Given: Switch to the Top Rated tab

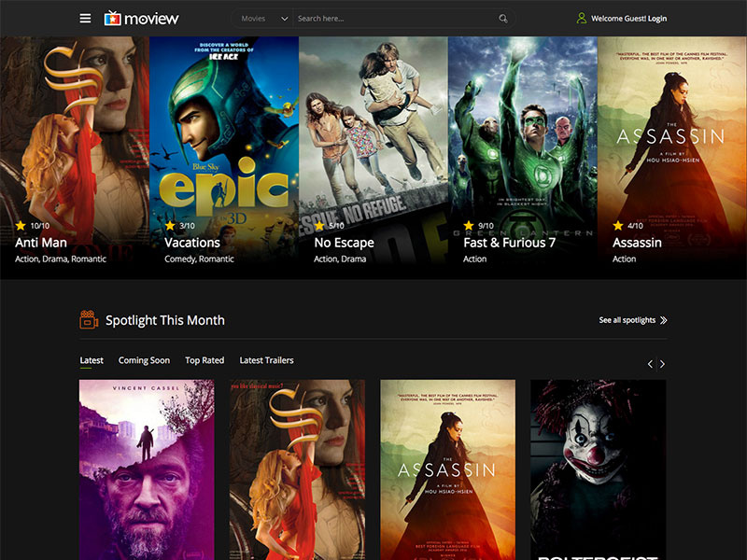Looking at the screenshot, I should (204, 360).
